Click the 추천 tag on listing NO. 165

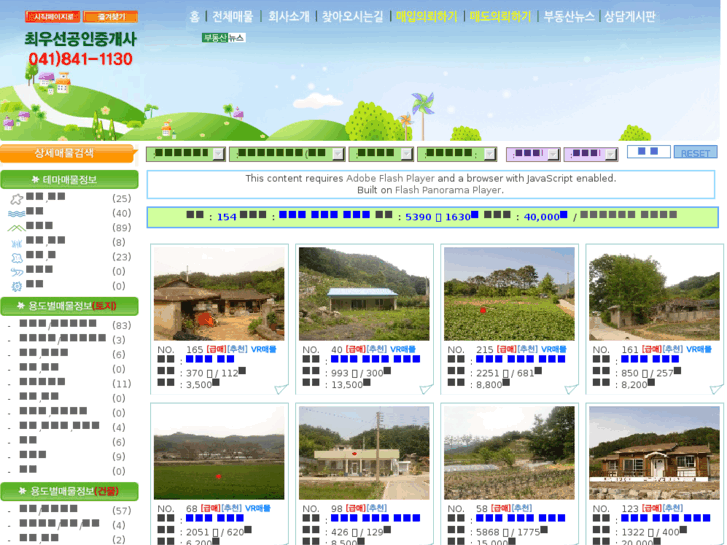(237, 349)
